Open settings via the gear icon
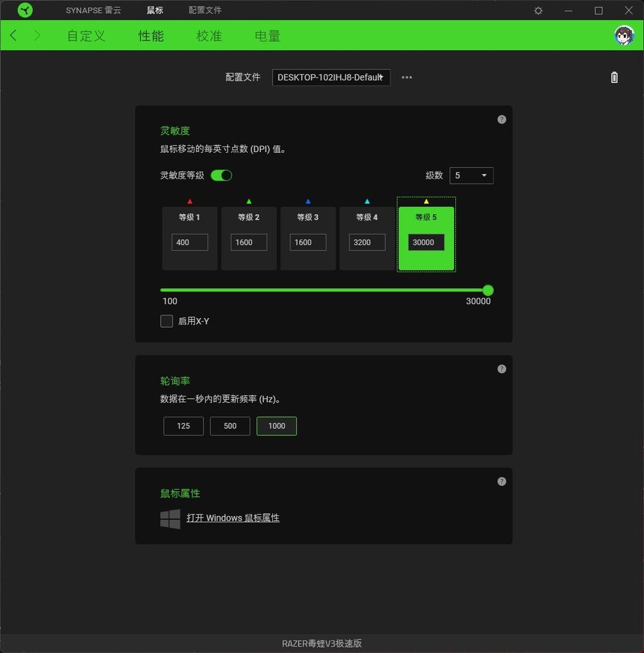Viewport: 644px width, 653px height. coord(538,10)
